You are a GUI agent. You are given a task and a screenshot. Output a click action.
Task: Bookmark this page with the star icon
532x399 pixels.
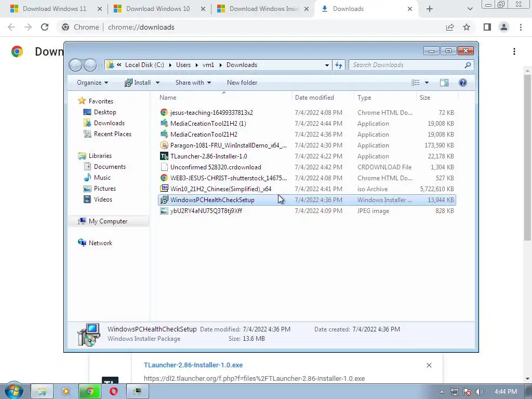[467, 27]
